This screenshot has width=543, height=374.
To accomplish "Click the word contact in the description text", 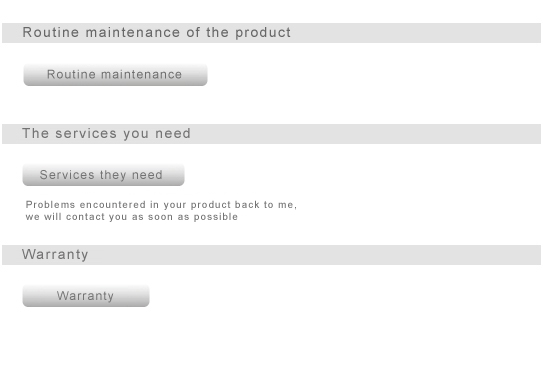I will tap(85, 217).
